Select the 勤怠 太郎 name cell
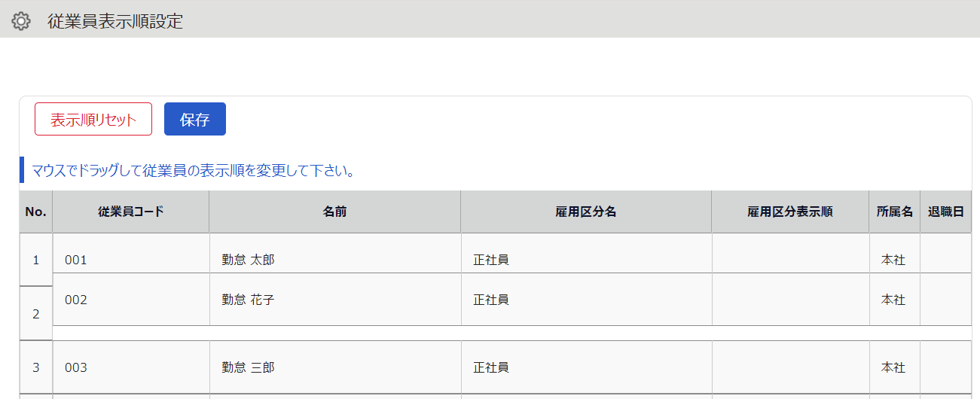 coord(334,260)
